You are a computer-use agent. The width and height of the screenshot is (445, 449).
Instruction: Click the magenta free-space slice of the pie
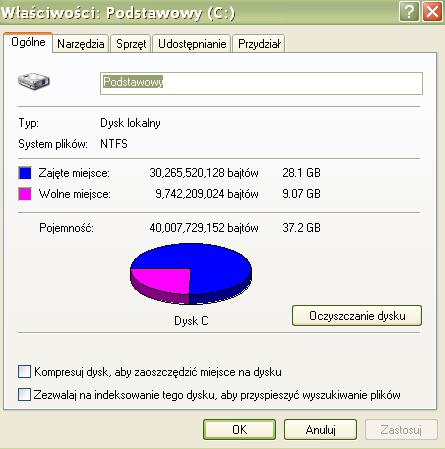[x=163, y=280]
